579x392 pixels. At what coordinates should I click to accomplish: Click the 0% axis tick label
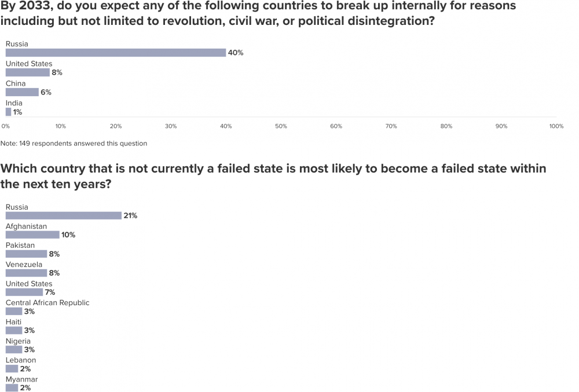tap(6, 126)
